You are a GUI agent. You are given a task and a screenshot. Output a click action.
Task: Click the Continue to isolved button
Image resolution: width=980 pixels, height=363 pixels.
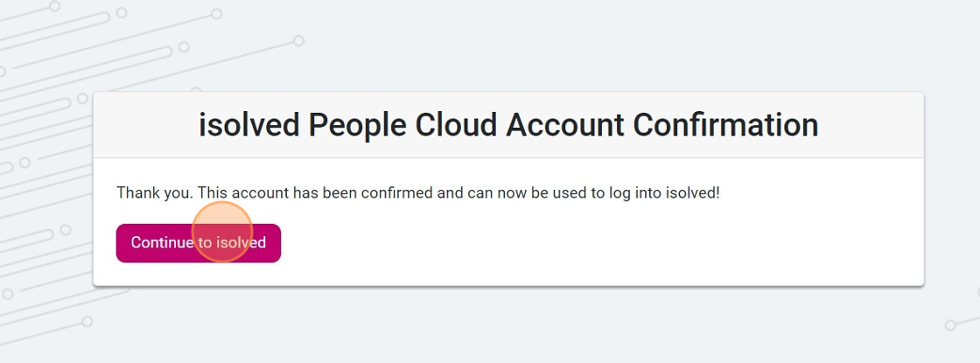pos(198,243)
